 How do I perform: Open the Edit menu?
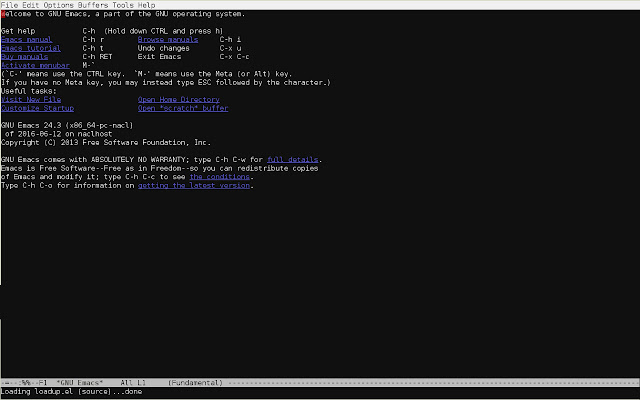tap(31, 5)
